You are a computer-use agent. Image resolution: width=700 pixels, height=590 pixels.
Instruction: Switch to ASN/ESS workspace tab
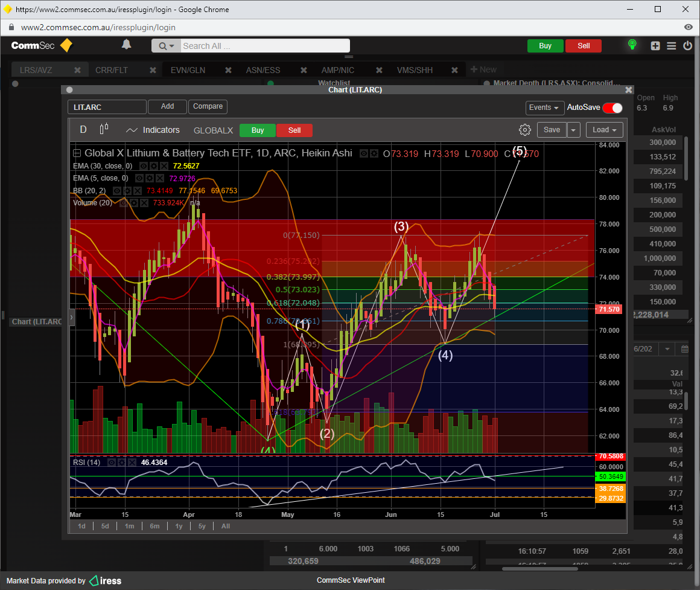click(x=263, y=70)
